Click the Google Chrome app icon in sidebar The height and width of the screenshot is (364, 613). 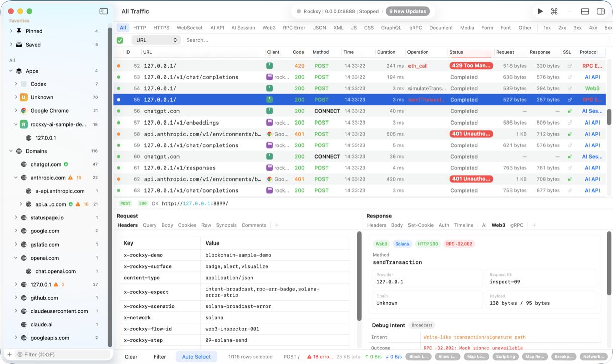24,111
